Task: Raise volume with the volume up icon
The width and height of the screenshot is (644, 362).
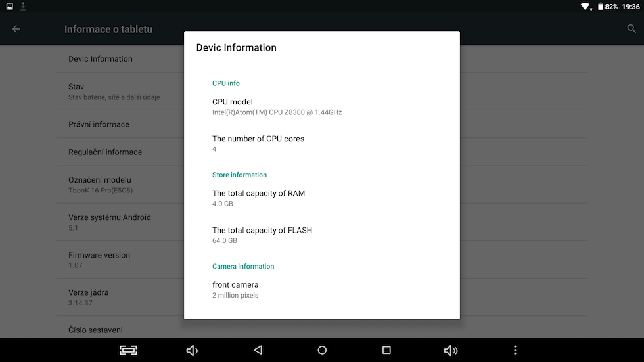Action: click(x=451, y=350)
